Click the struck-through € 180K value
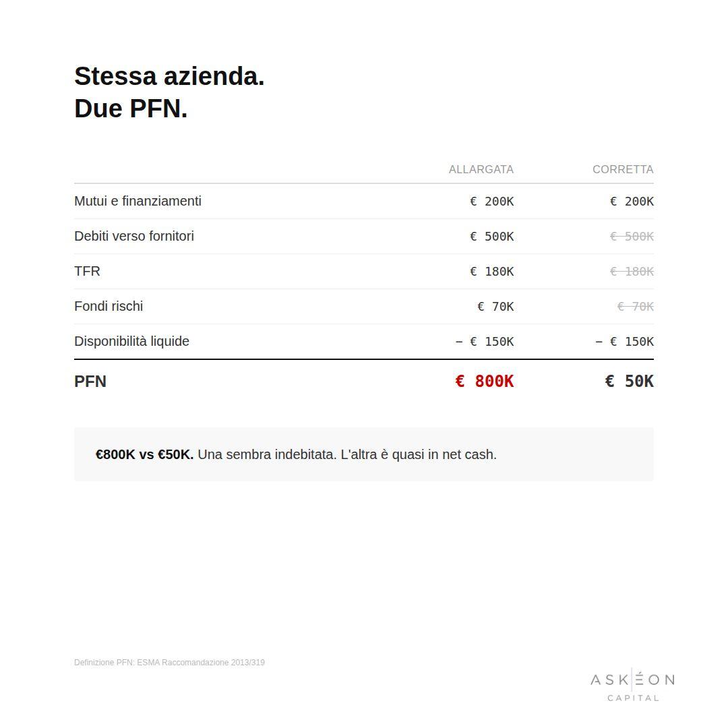The height and width of the screenshot is (728, 728). click(x=632, y=272)
